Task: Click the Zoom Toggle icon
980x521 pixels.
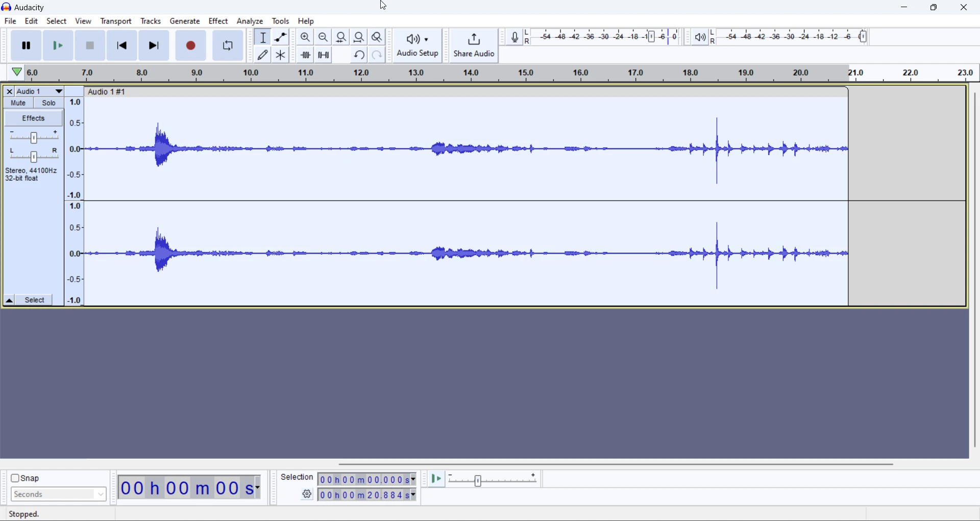Action: pos(377,37)
